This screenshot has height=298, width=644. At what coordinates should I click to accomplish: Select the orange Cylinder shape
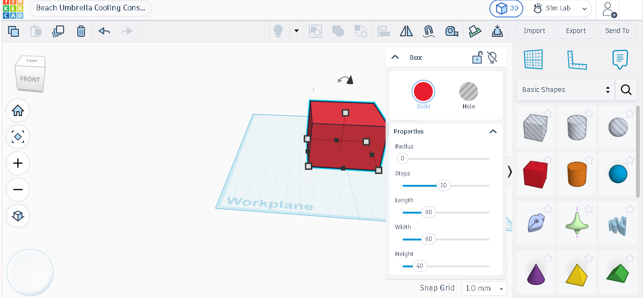point(577,174)
